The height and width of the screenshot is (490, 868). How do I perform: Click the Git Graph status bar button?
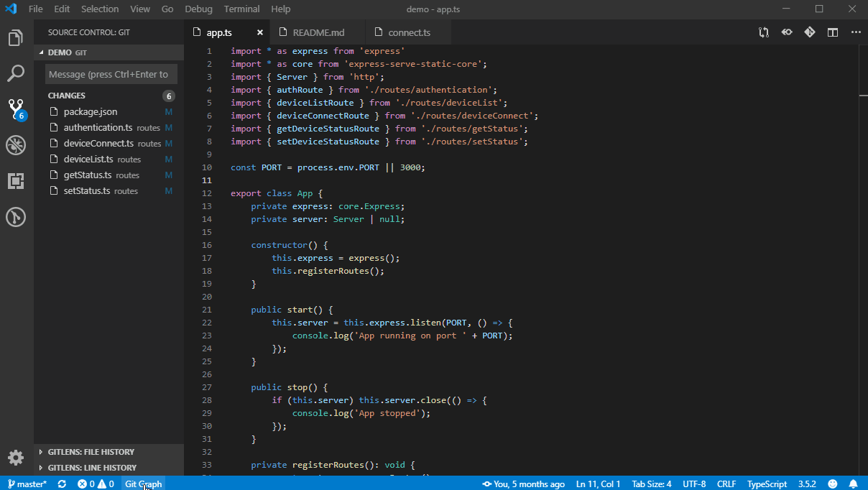point(143,484)
